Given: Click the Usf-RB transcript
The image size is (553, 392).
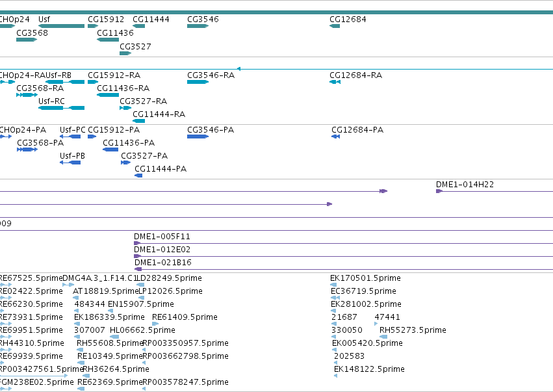Looking at the screenshot, I should [65, 82].
